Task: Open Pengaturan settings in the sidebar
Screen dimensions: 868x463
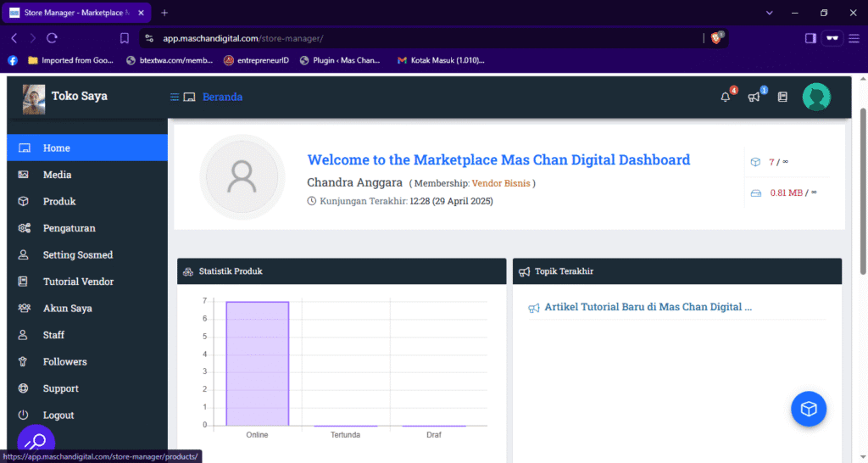Action: coord(87,227)
